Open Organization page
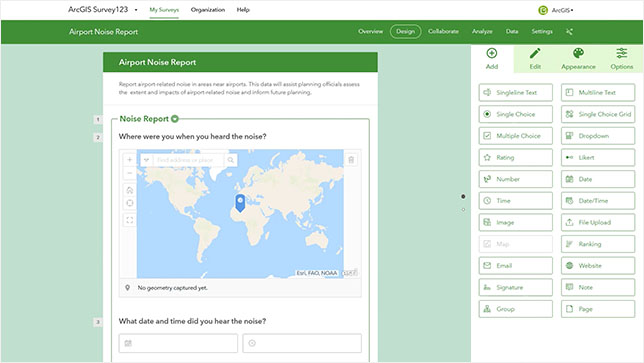The image size is (644, 363). tap(208, 10)
